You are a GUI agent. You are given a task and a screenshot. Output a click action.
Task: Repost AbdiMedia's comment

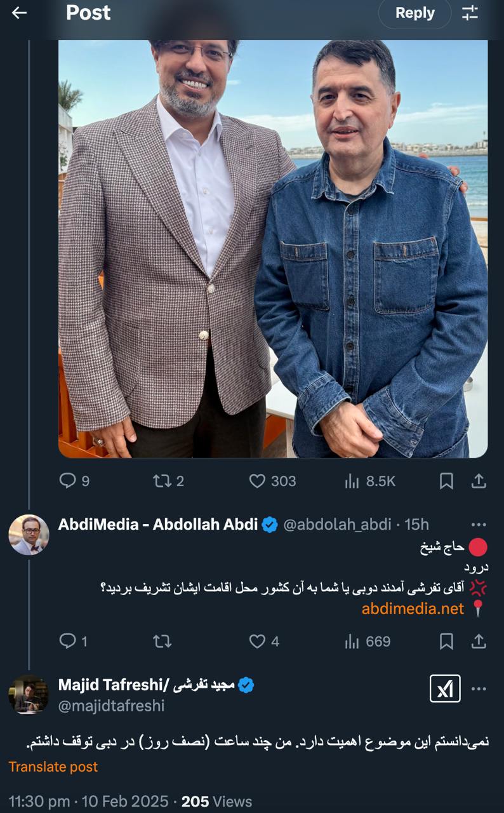pyautogui.click(x=162, y=642)
